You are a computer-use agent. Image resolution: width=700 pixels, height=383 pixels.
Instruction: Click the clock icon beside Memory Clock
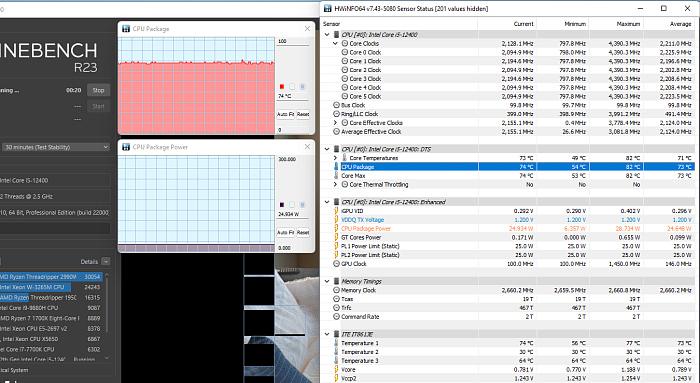coord(336,290)
